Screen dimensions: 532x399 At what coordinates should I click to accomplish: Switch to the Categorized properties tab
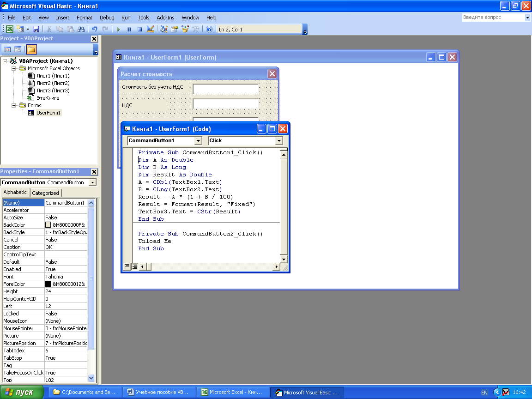(x=45, y=193)
